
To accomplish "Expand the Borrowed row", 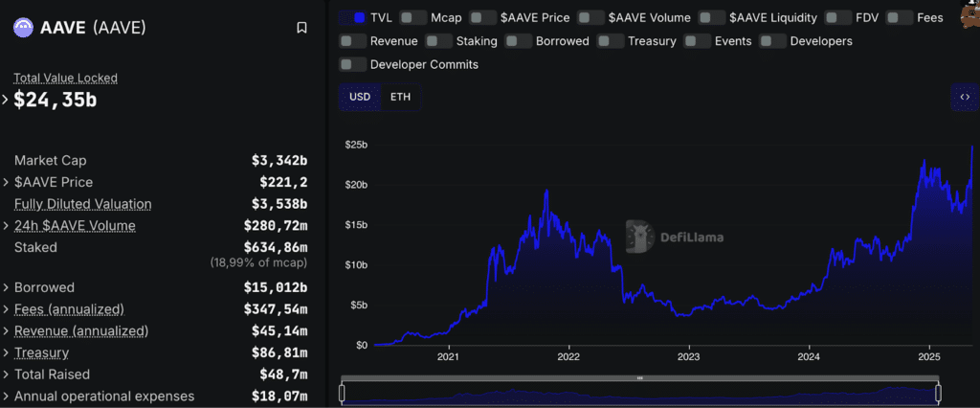I will click(5, 288).
